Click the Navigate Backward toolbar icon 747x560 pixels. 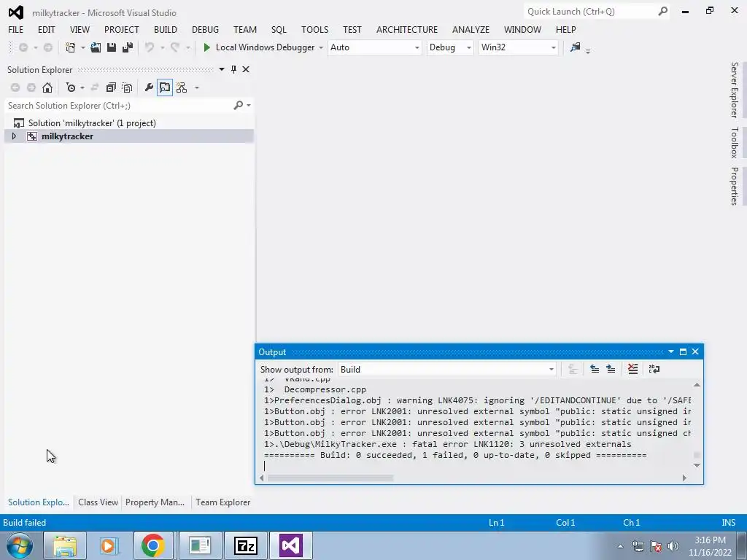(x=23, y=47)
